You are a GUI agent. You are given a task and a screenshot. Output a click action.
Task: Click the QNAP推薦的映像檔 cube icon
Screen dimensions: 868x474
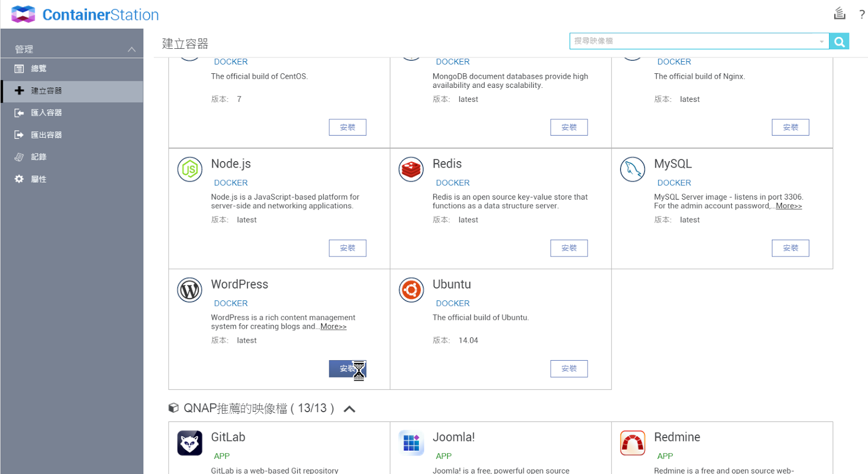tap(174, 408)
